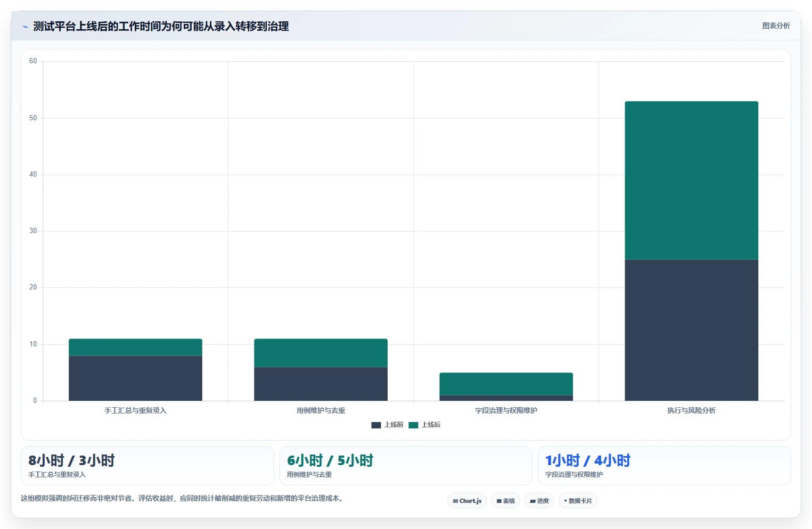Click the 字段治理与权限维护 axis label
Screen dimensions: 812x529
point(506,410)
